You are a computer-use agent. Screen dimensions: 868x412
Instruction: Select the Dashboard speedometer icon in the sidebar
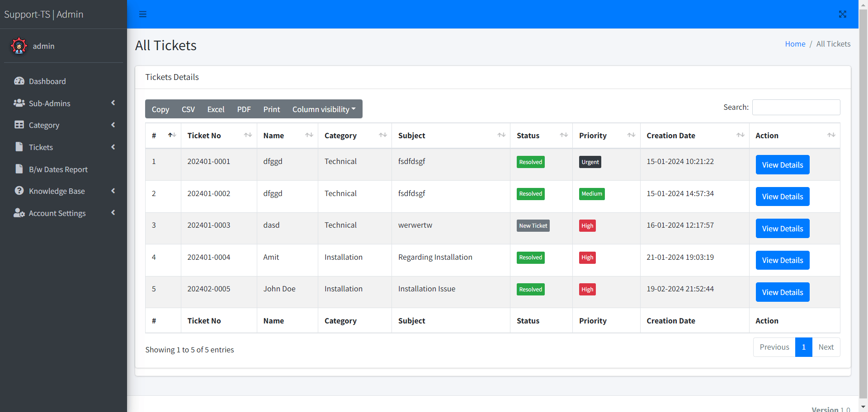pyautogui.click(x=19, y=81)
